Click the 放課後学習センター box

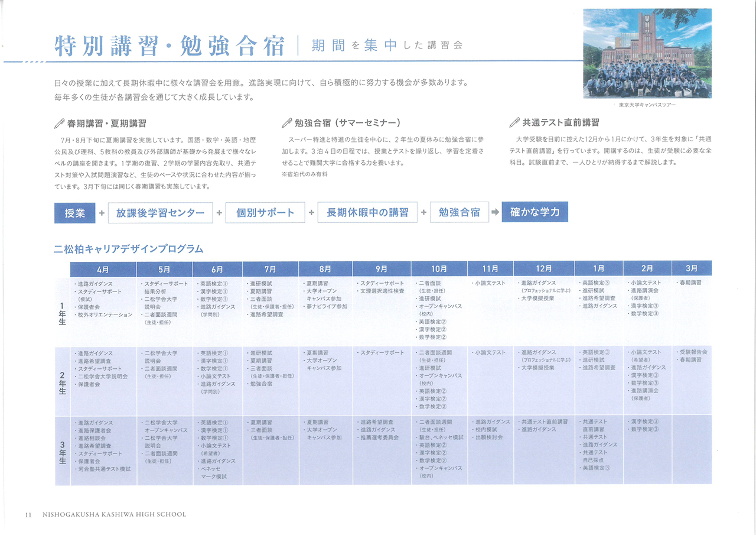160,213
